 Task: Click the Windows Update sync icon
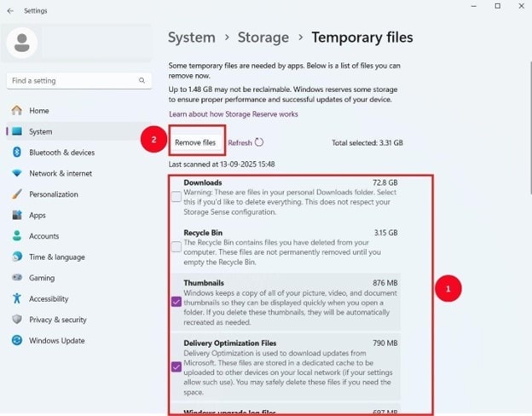[x=17, y=340]
